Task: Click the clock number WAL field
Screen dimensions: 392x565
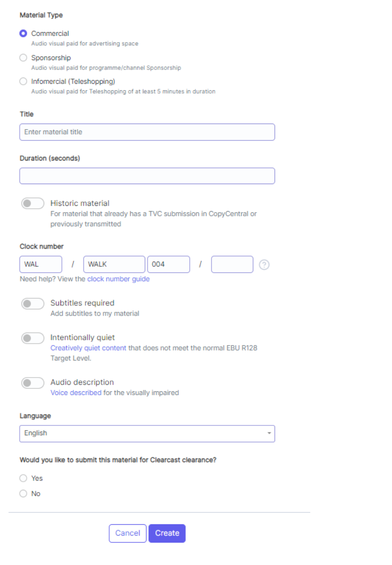Action: point(41,264)
